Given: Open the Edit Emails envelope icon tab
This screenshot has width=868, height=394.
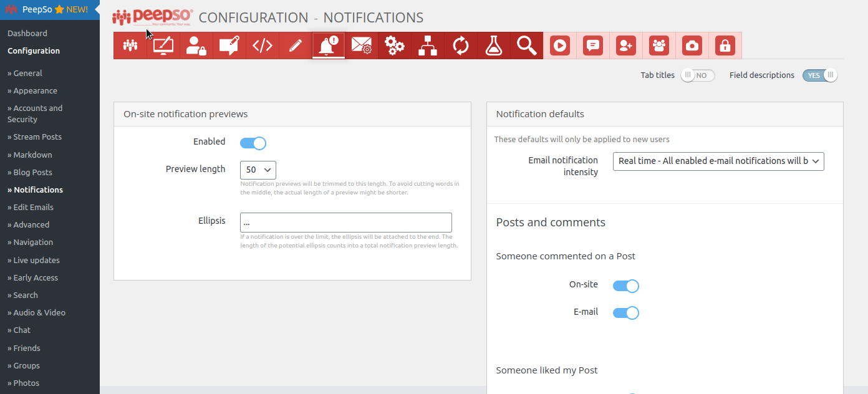Looking at the screenshot, I should click(362, 46).
